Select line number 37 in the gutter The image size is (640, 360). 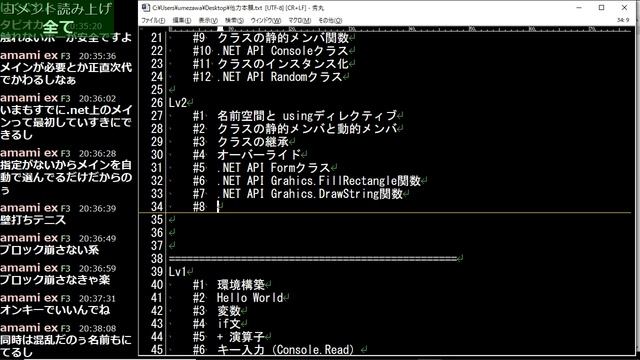157,246
